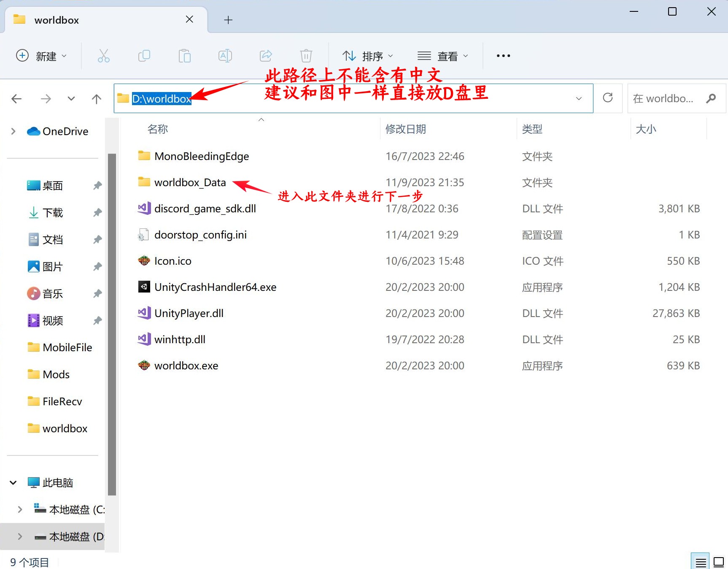Screen dimensions: 728x569
Task: Click the D:\worldbox address bar field
Action: [x=353, y=98]
